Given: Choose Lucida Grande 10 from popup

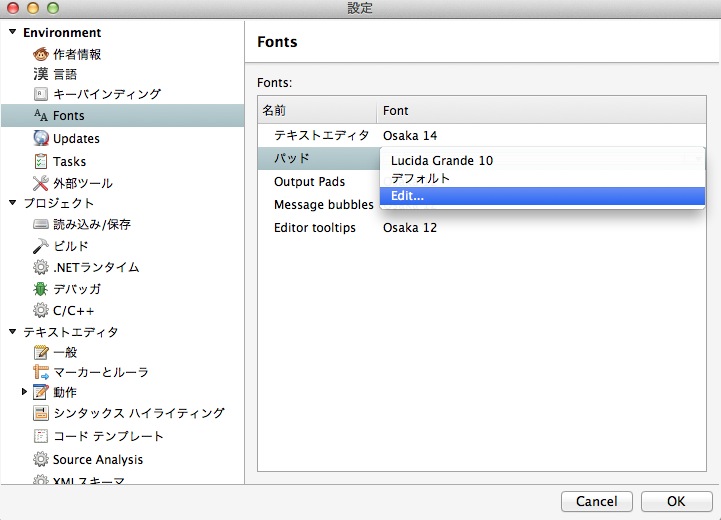Looking at the screenshot, I should point(542,160).
